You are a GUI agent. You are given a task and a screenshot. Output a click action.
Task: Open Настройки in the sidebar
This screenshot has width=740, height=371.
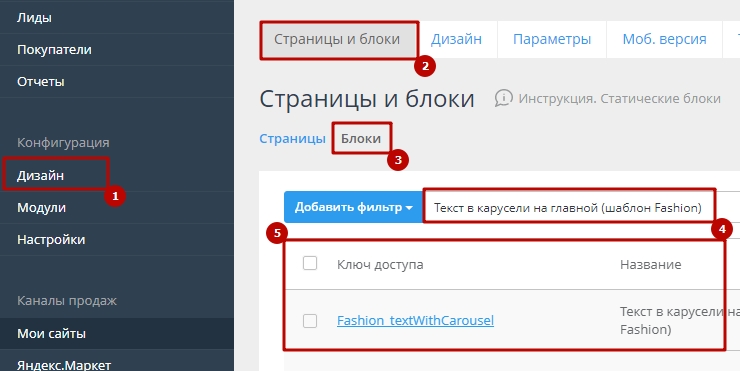[51, 240]
